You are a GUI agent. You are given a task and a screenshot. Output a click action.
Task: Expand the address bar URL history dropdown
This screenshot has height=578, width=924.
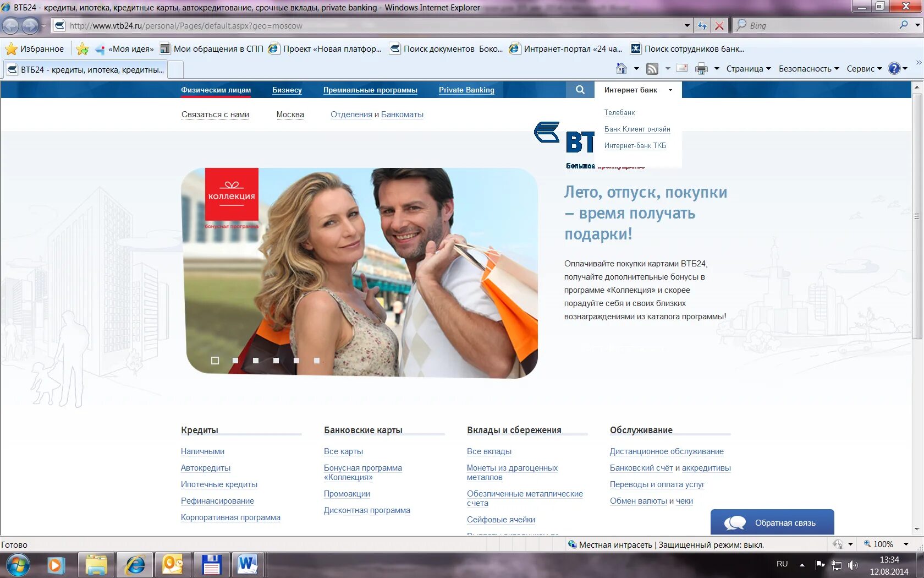[687, 25]
